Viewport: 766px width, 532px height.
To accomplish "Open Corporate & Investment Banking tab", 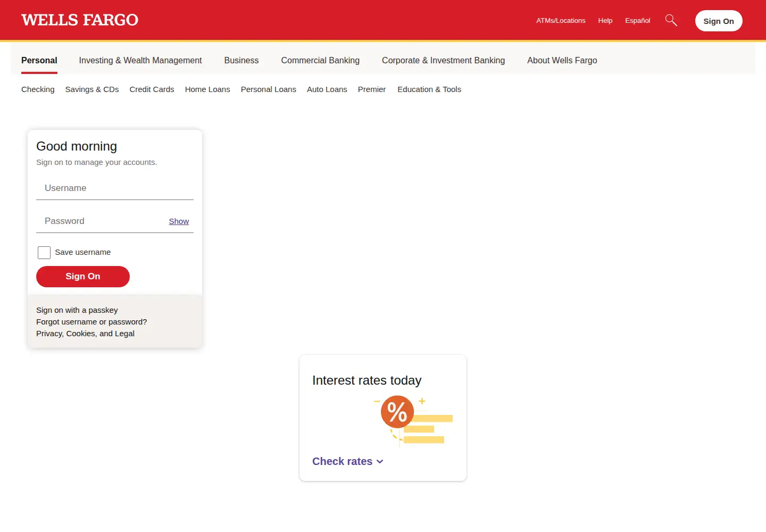I will click(444, 61).
